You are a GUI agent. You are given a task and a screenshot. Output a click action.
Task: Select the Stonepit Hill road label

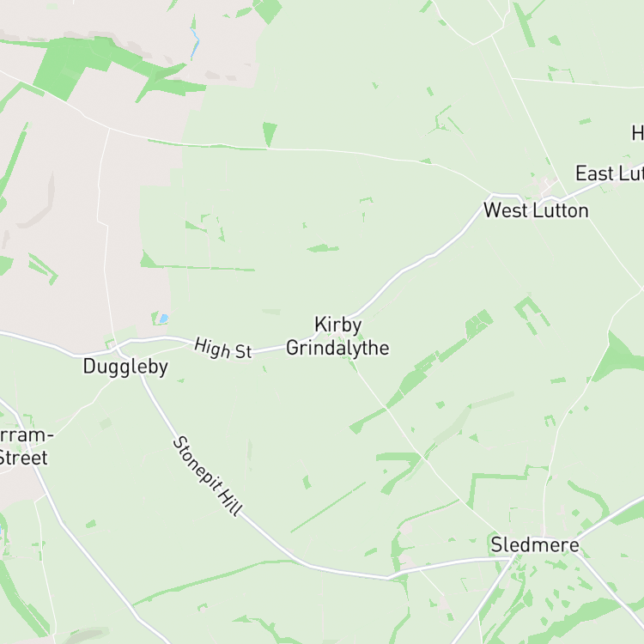pos(208,476)
